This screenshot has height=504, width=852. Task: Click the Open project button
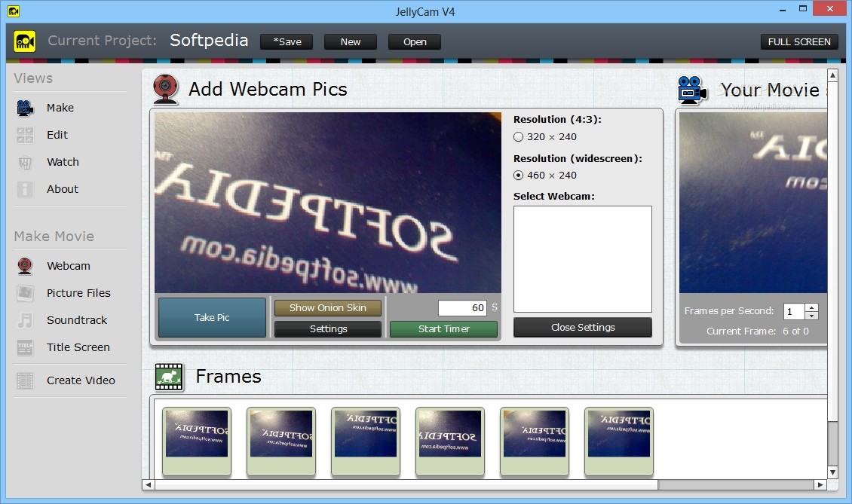point(415,42)
